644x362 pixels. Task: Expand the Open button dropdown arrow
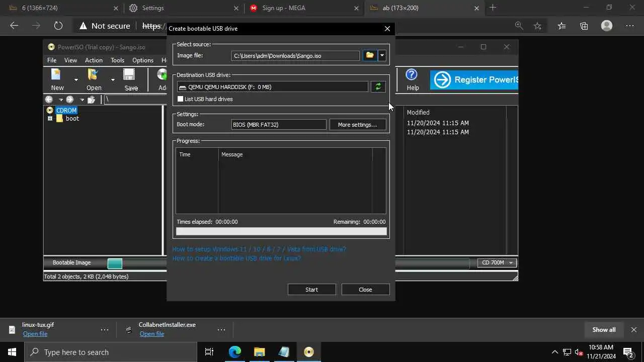113,79
